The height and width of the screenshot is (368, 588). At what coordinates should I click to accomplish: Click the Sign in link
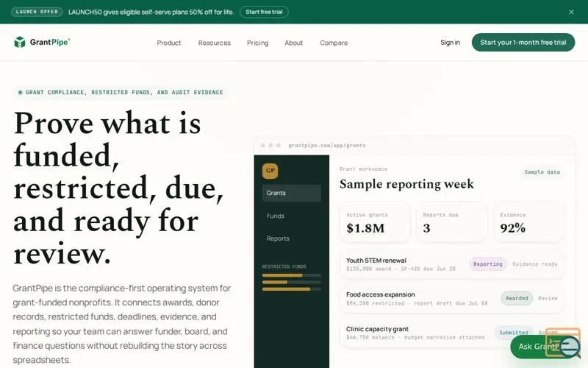tap(450, 43)
